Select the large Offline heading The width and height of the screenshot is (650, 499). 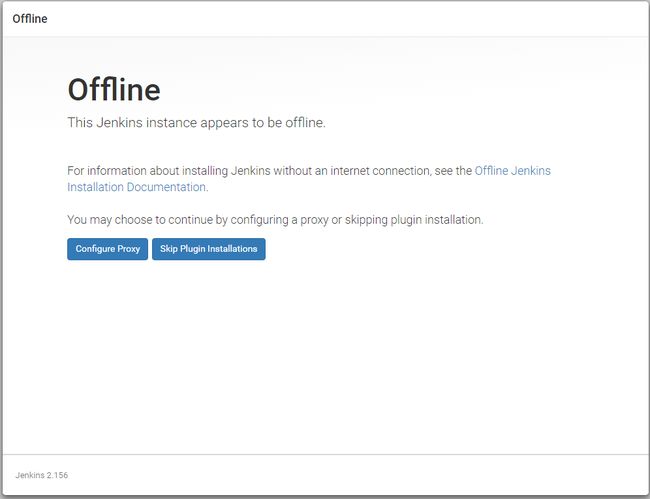coord(114,90)
